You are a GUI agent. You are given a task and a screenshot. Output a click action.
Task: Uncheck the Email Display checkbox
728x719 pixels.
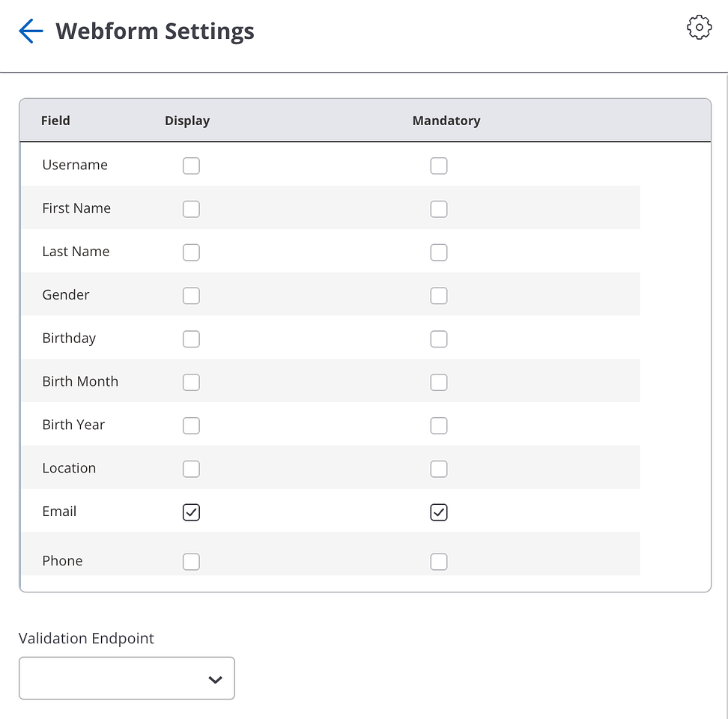(191, 512)
